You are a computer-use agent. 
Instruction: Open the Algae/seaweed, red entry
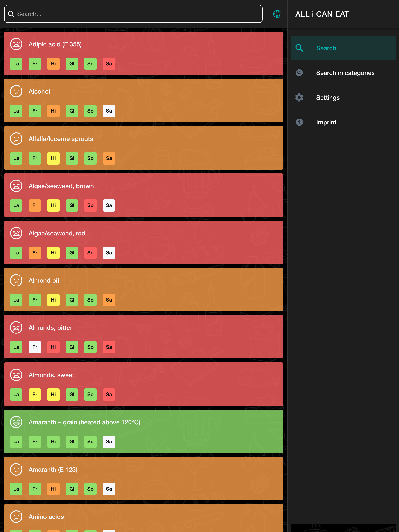point(144,242)
